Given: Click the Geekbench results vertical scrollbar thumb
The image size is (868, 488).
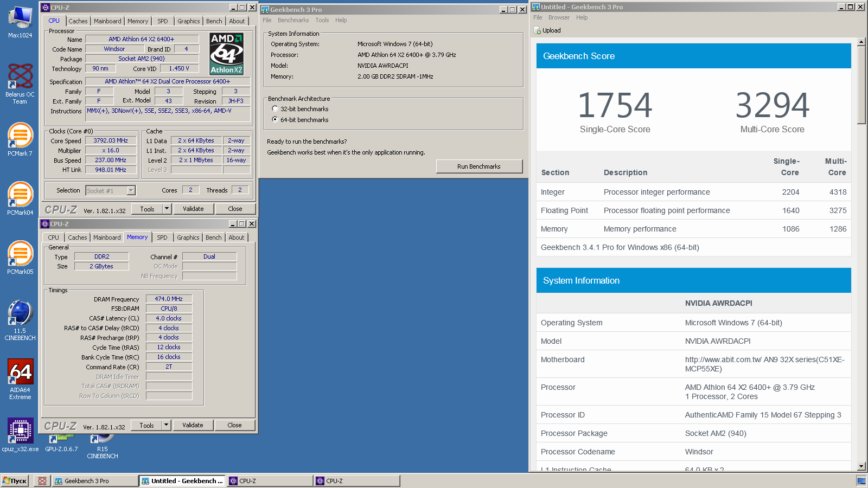Looking at the screenshot, I should (861, 85).
